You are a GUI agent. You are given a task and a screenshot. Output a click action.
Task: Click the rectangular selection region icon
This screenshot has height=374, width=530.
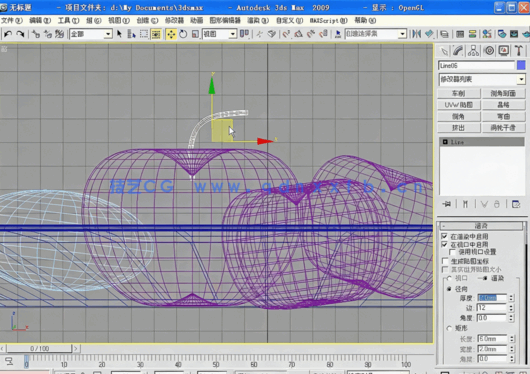tap(144, 34)
